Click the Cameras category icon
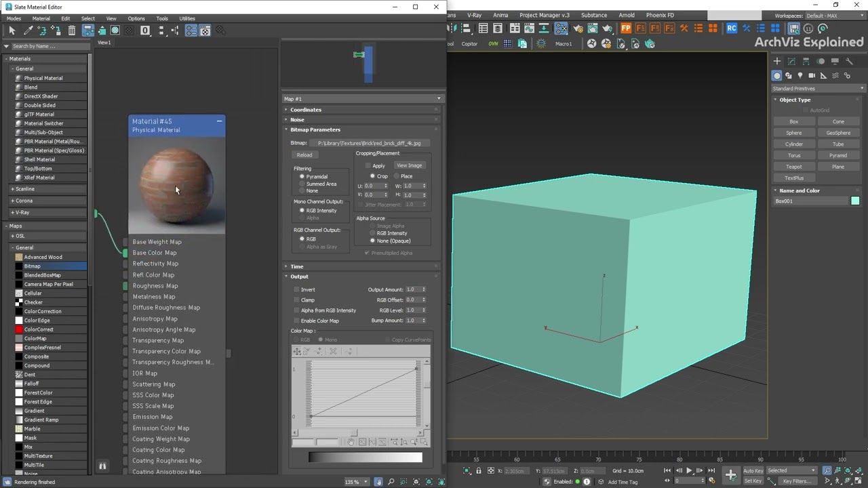The height and width of the screenshot is (488, 868). coord(812,75)
